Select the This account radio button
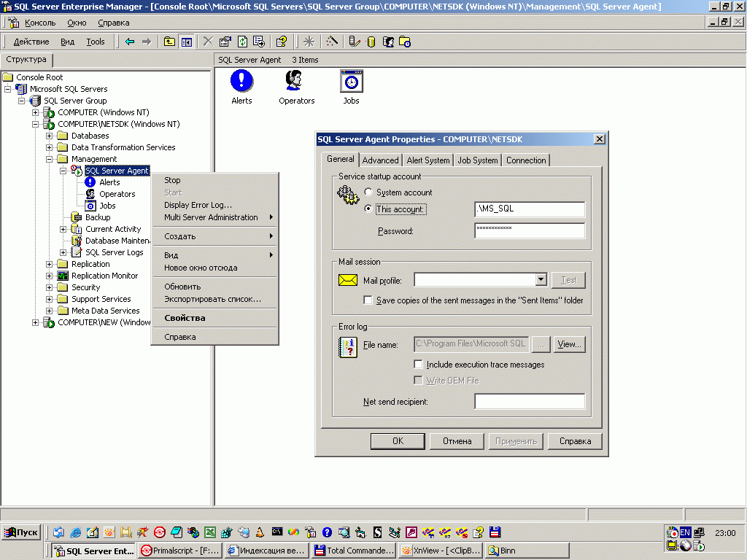The height and width of the screenshot is (560, 747). [x=368, y=209]
